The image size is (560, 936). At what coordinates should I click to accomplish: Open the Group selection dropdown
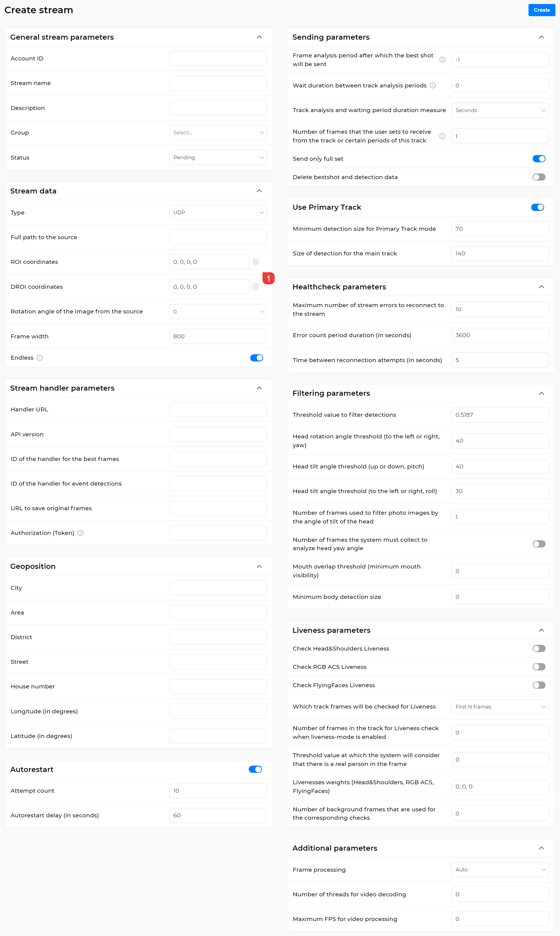pos(218,133)
